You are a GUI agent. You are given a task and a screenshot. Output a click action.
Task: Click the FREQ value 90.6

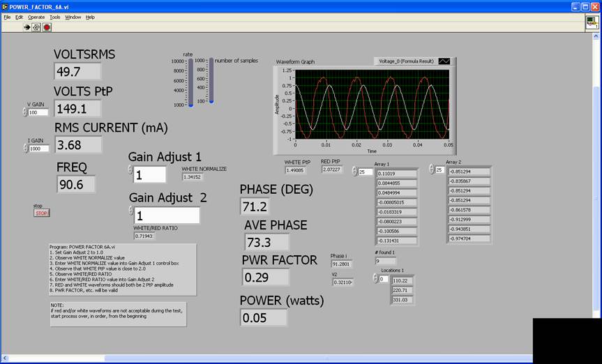coord(77,184)
